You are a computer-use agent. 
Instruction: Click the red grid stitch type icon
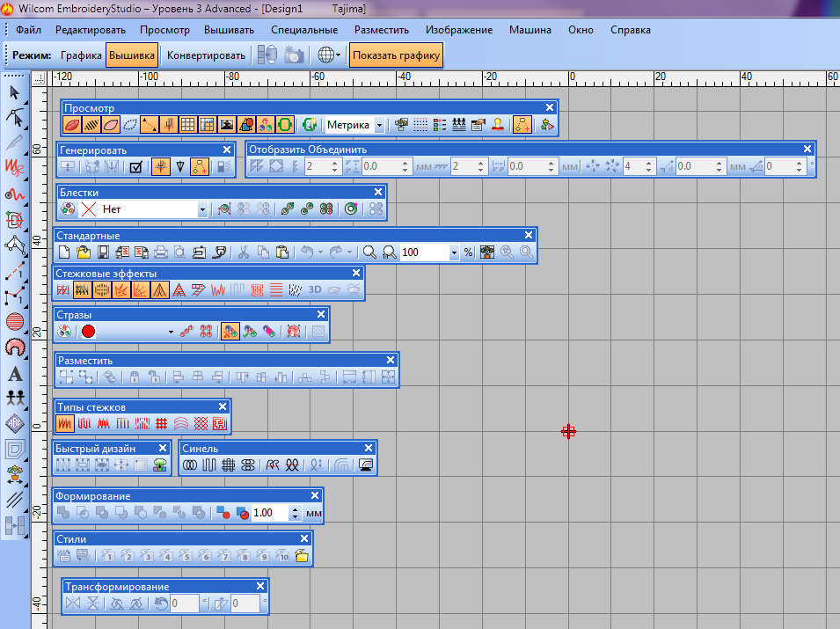162,423
